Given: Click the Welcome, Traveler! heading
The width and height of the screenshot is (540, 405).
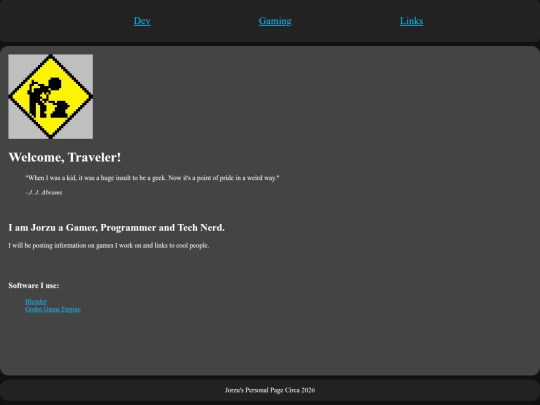Looking at the screenshot, I should pyautogui.click(x=65, y=157).
